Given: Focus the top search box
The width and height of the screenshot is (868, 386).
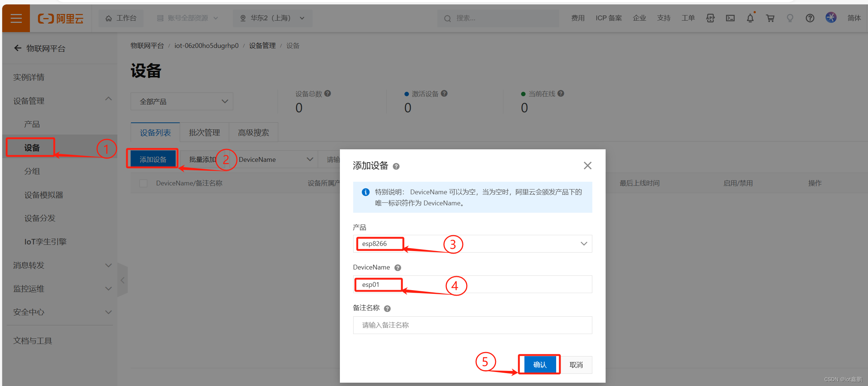Looking at the screenshot, I should pyautogui.click(x=498, y=18).
